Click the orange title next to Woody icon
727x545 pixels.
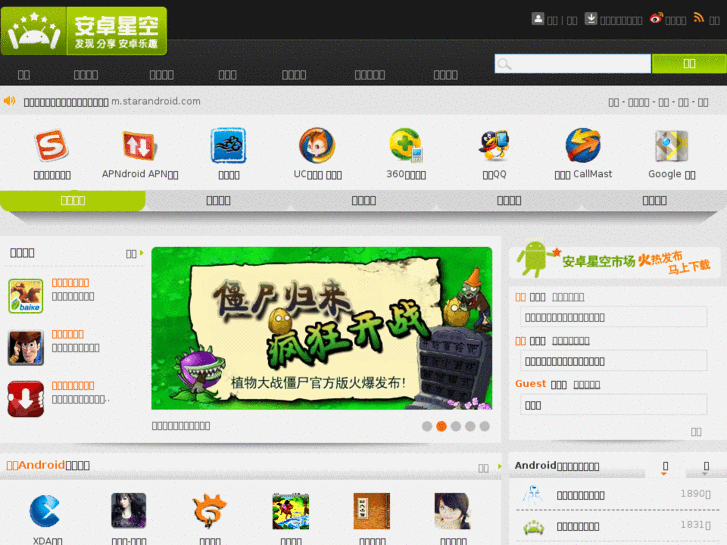pos(68,334)
